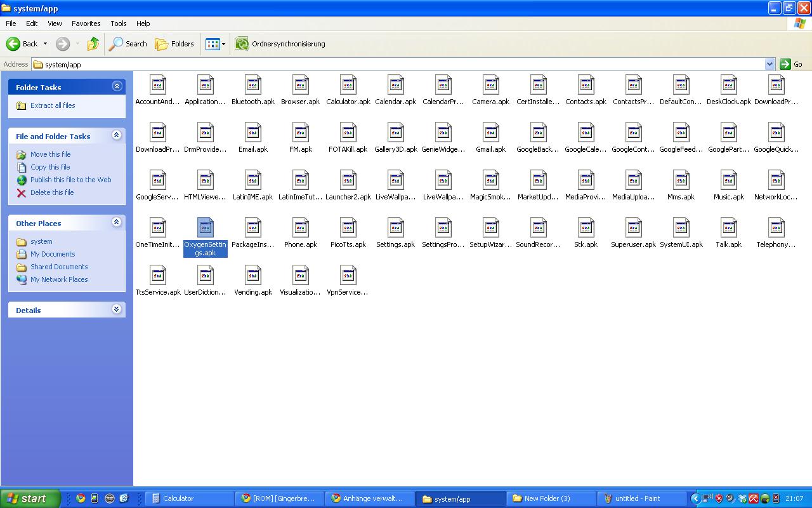Open the Favorites menu
The height and width of the screenshot is (508, 812).
tap(86, 23)
